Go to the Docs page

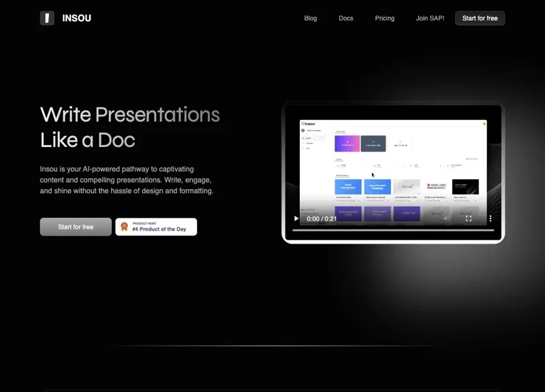[x=346, y=18]
